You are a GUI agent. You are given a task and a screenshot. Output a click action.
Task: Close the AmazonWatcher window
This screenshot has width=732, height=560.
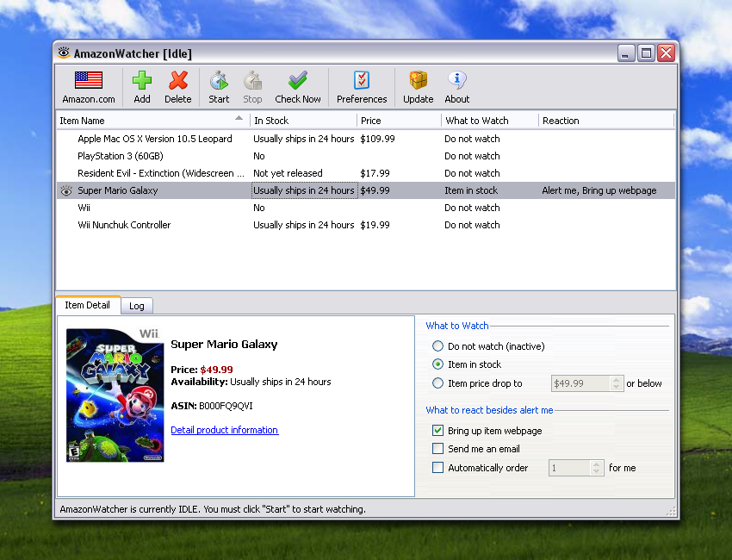pyautogui.click(x=667, y=53)
